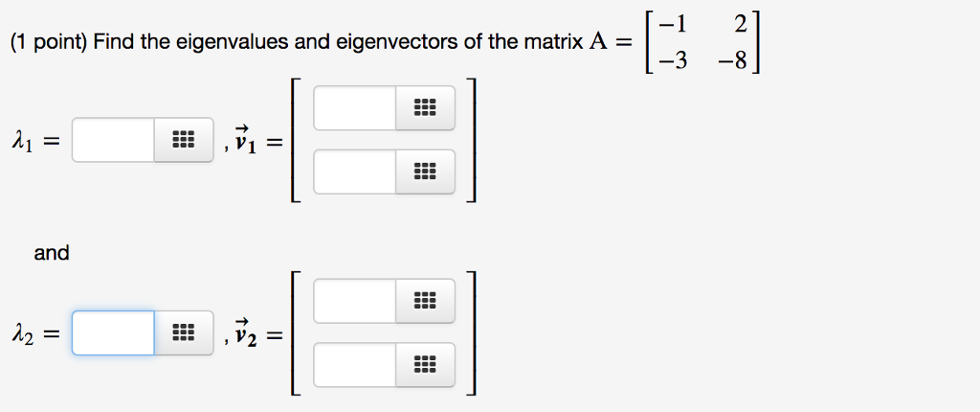Open grid icon for v2 bottom entry
This screenshot has height=412, width=980.
pyautogui.click(x=425, y=364)
